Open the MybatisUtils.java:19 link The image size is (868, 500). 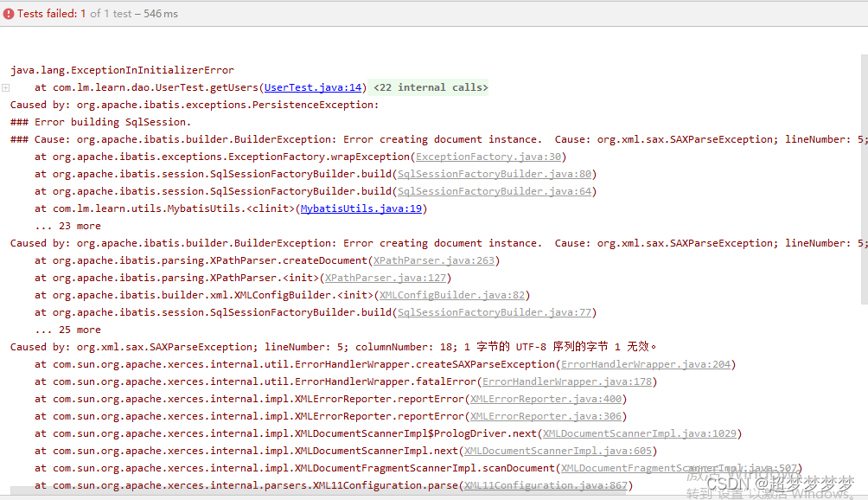click(361, 208)
